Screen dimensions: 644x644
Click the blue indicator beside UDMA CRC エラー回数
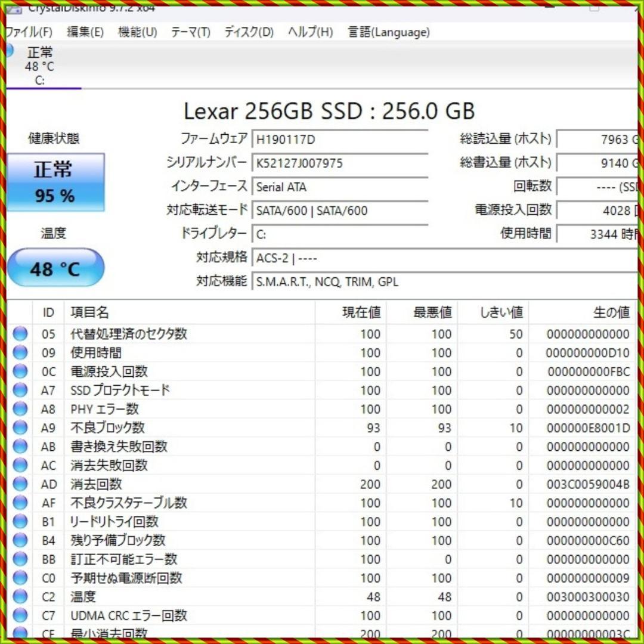20,615
